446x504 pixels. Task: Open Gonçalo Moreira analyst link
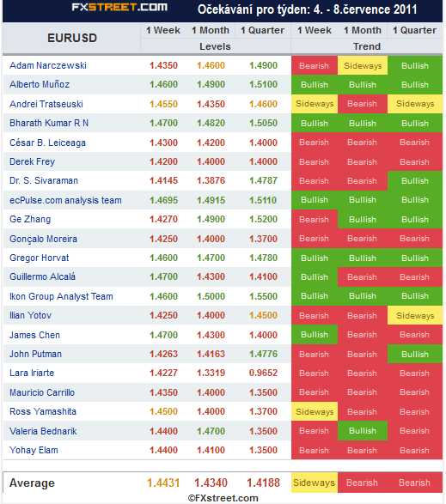[44, 239]
